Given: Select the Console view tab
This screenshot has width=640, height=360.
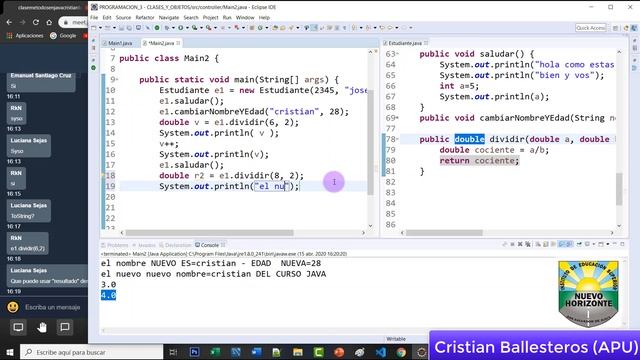Looking at the screenshot, I should pos(210,245).
